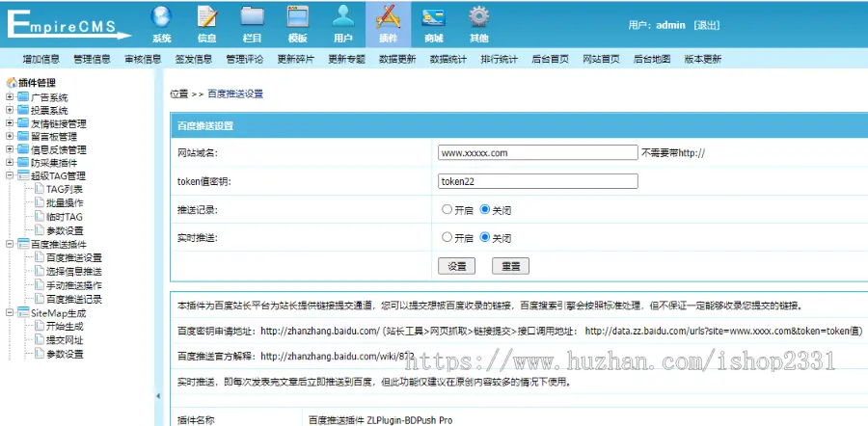Select 关闭 for 实时推送
This screenshot has width=868, height=426.
[x=485, y=237]
